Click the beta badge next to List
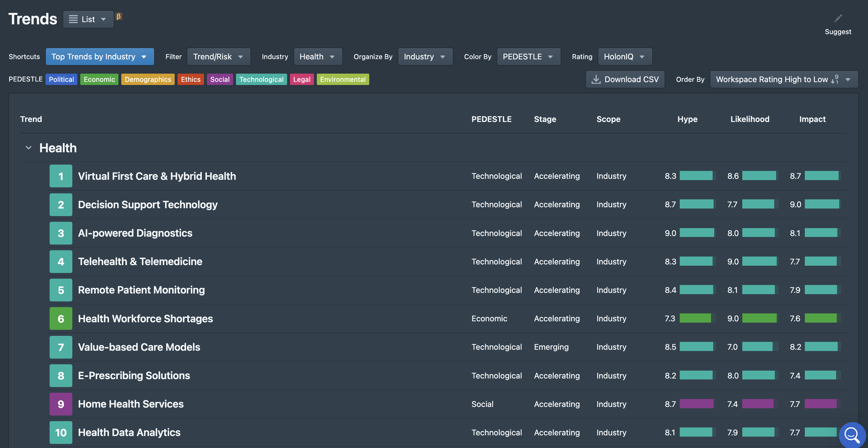This screenshot has height=448, width=868. [x=119, y=16]
